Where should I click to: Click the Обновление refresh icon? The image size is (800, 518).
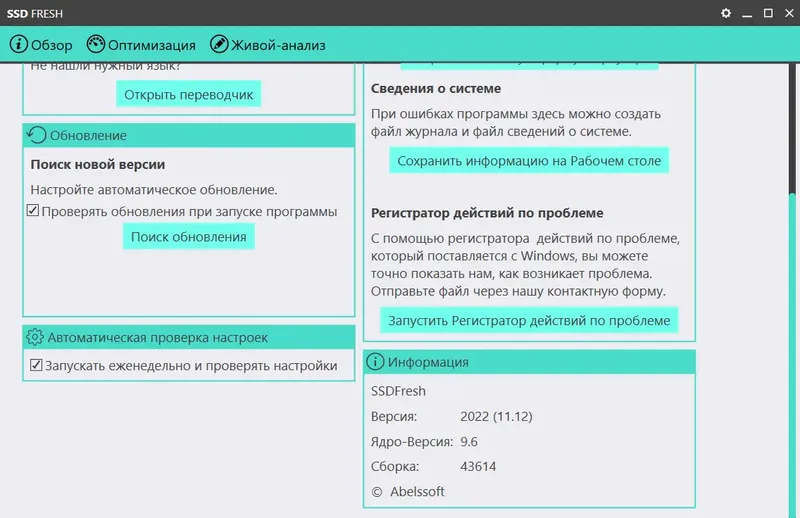(37, 135)
